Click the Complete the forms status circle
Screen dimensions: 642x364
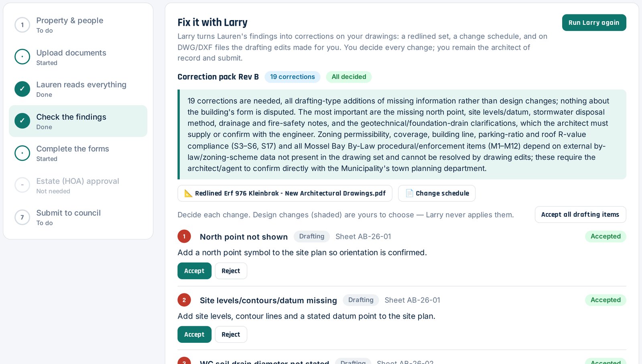(22, 153)
